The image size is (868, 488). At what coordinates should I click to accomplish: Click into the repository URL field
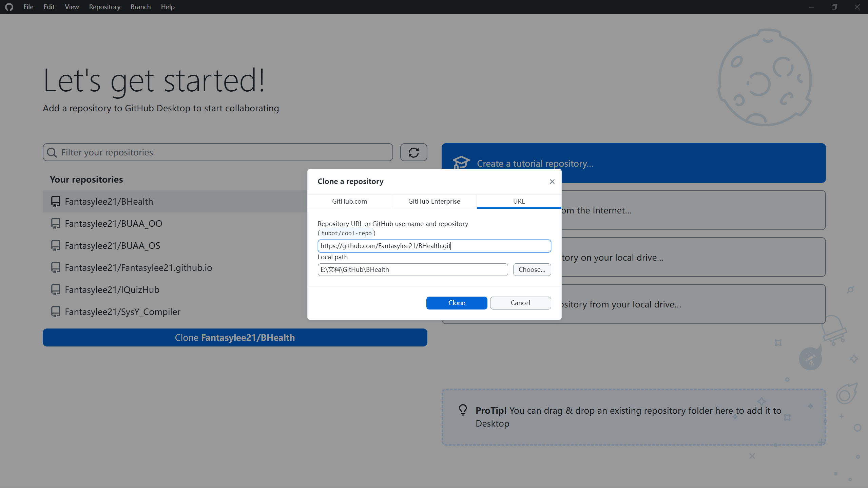(434, 246)
